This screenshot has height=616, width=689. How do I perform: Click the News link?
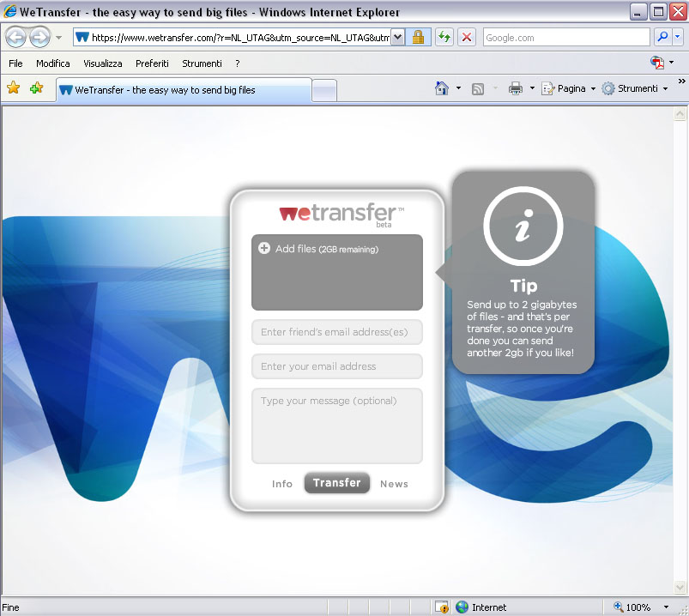tap(394, 484)
